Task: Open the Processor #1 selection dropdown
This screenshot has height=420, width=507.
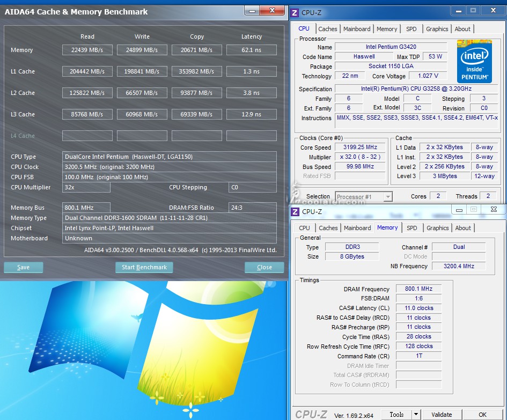Action: tap(363, 196)
